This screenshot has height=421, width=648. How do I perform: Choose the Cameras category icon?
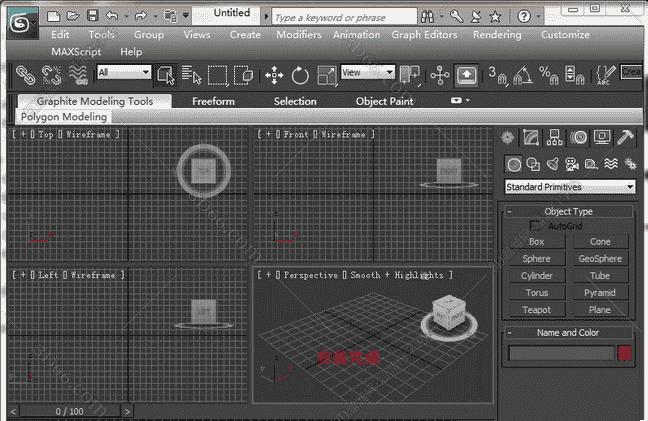click(572, 164)
